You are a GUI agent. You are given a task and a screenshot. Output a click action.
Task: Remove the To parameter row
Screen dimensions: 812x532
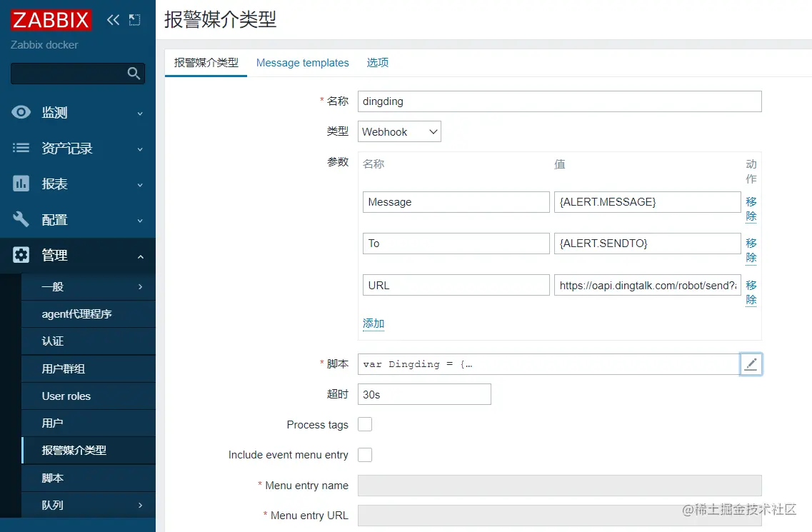point(751,250)
